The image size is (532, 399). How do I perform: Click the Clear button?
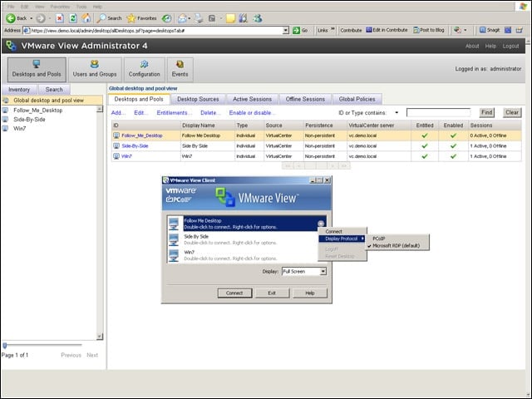[512, 113]
